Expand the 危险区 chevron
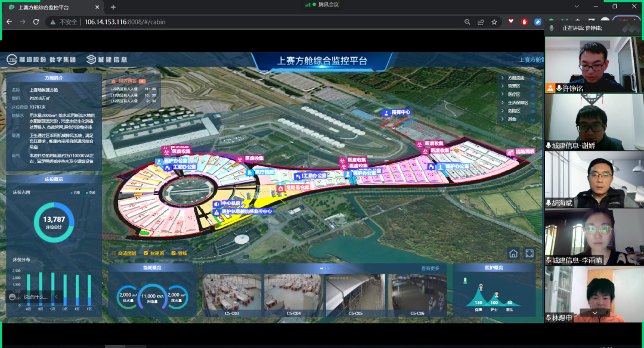 pyautogui.click(x=502, y=111)
